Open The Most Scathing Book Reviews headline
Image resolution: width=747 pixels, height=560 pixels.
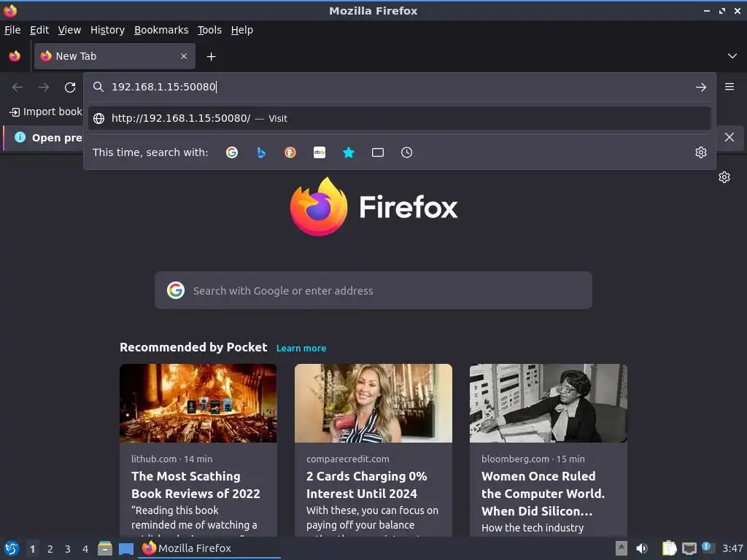[x=196, y=485]
